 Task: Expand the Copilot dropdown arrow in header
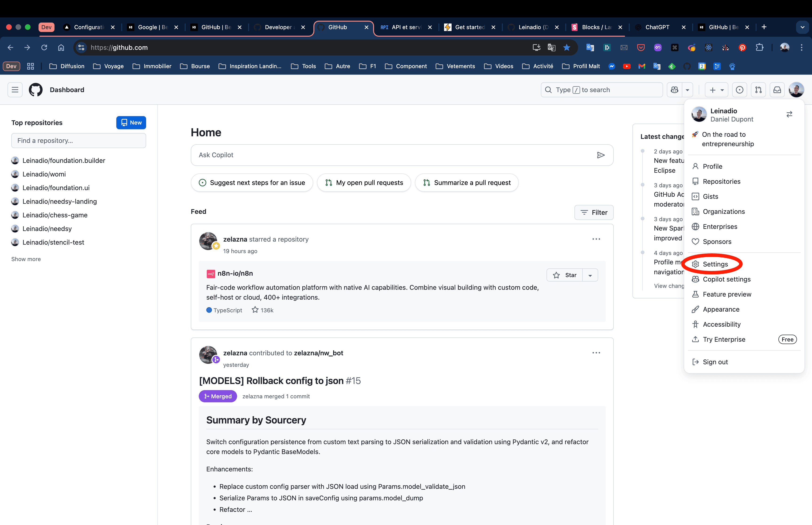[x=687, y=90]
